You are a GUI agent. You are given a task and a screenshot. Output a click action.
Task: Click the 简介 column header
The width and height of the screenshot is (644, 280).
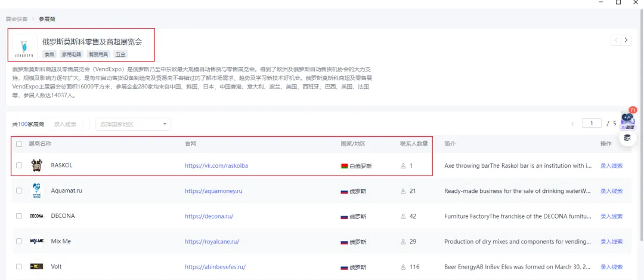[x=450, y=144]
